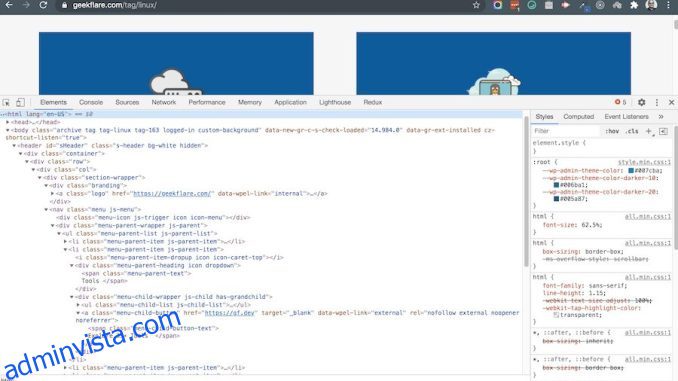Select the Computed sub-tab
This screenshot has height=381, width=678.
(x=578, y=116)
